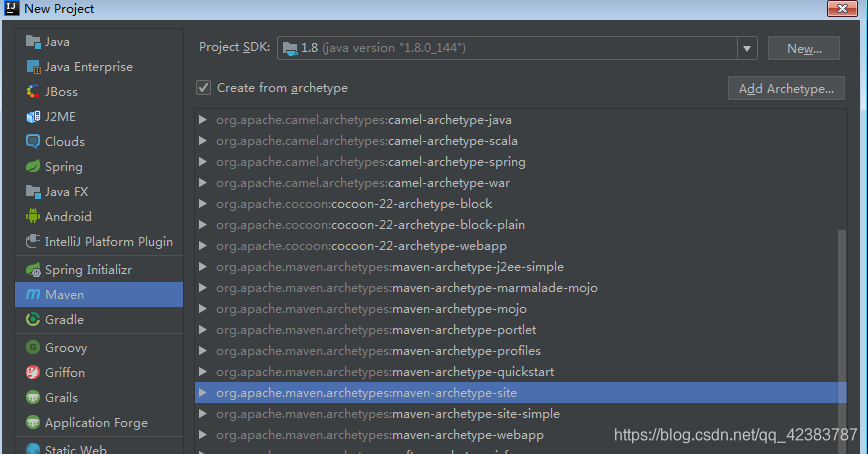
Task: Click the Application Forge icon
Action: point(33,422)
